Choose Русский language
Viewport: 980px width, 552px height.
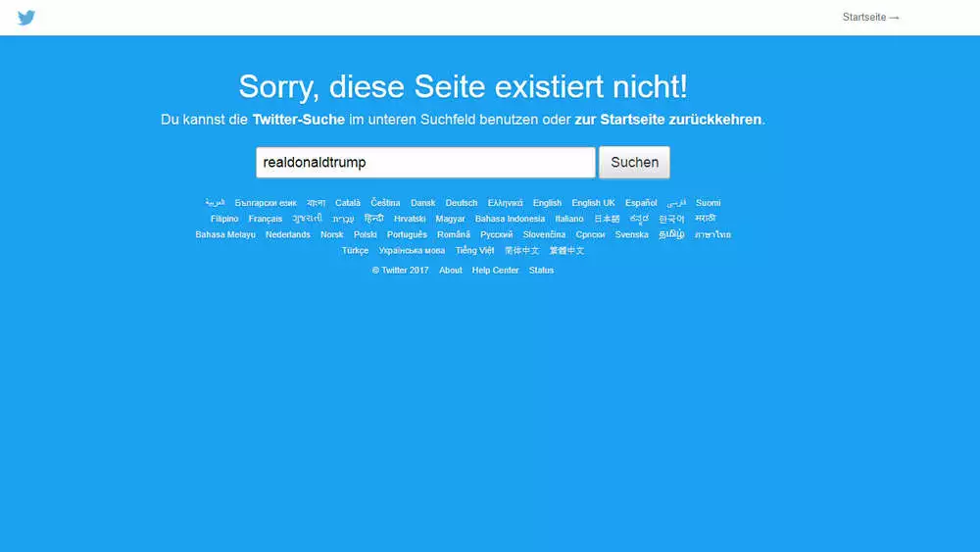pyautogui.click(x=496, y=234)
